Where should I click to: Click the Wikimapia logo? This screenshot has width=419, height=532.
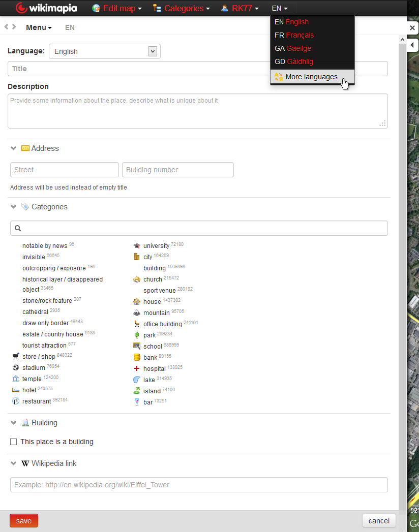[x=46, y=8]
